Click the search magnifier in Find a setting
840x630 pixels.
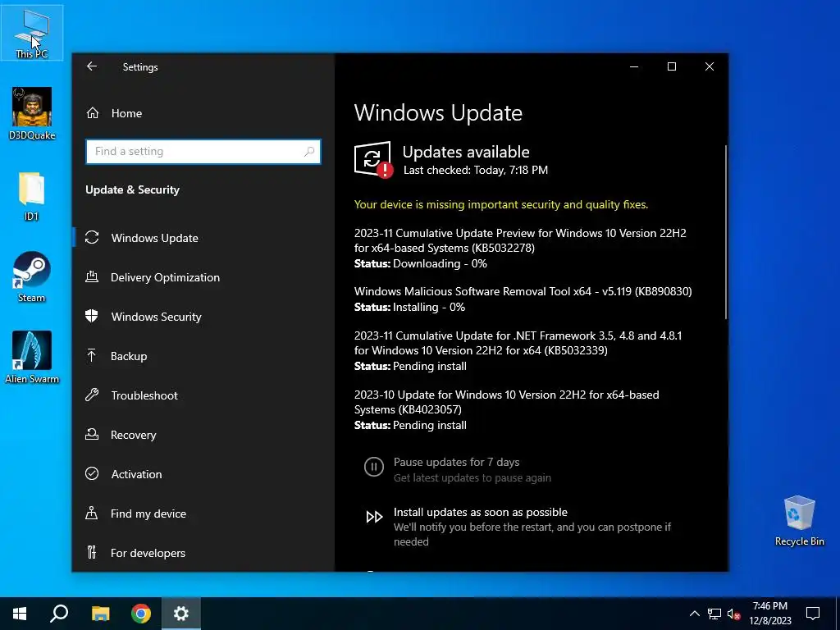coord(309,152)
